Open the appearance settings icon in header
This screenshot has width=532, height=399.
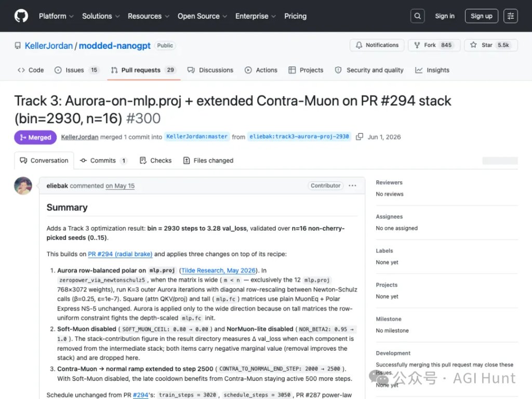(510, 16)
